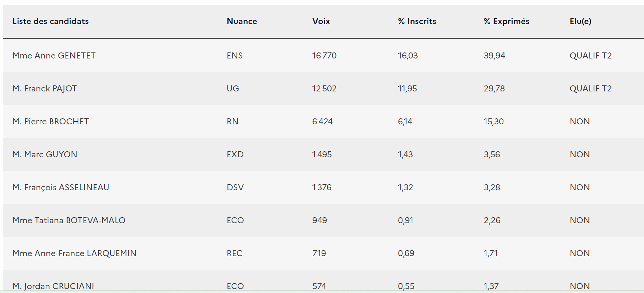Click the ENS nuance cell

point(235,56)
